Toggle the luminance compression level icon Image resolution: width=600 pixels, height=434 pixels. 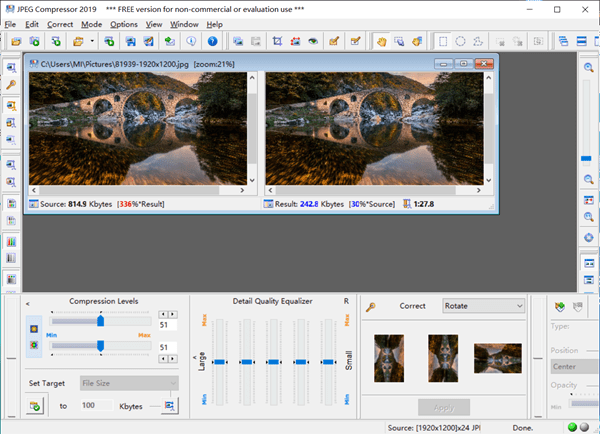[34, 329]
